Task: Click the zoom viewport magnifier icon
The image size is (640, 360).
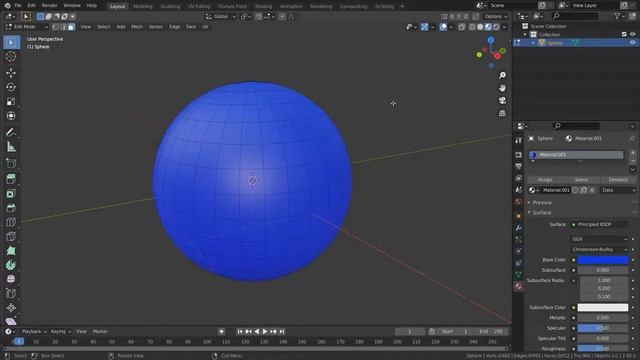Action: pos(502,76)
